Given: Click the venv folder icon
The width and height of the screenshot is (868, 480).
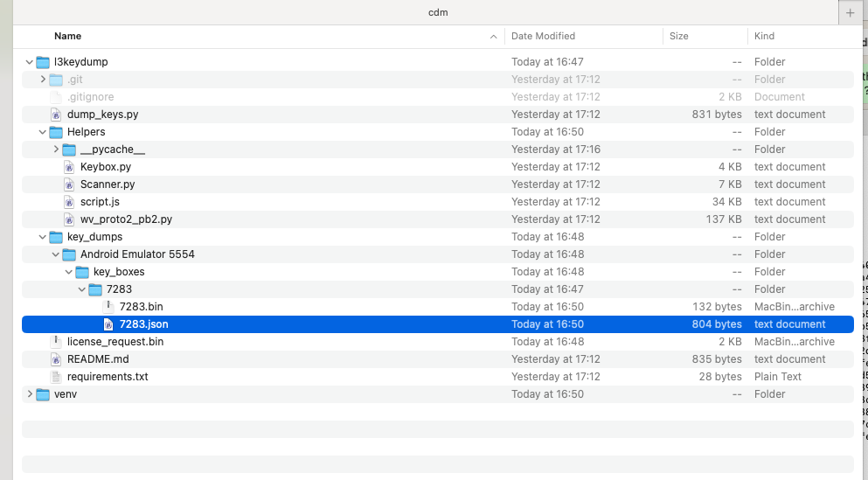Looking at the screenshot, I should (43, 394).
